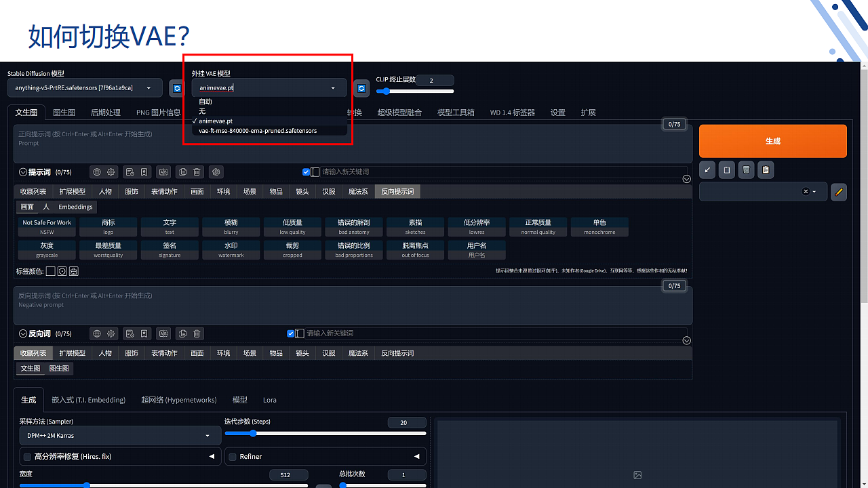Image resolution: width=868 pixels, height=488 pixels.
Task: Click the pencil edit styles icon
Action: coord(839,192)
